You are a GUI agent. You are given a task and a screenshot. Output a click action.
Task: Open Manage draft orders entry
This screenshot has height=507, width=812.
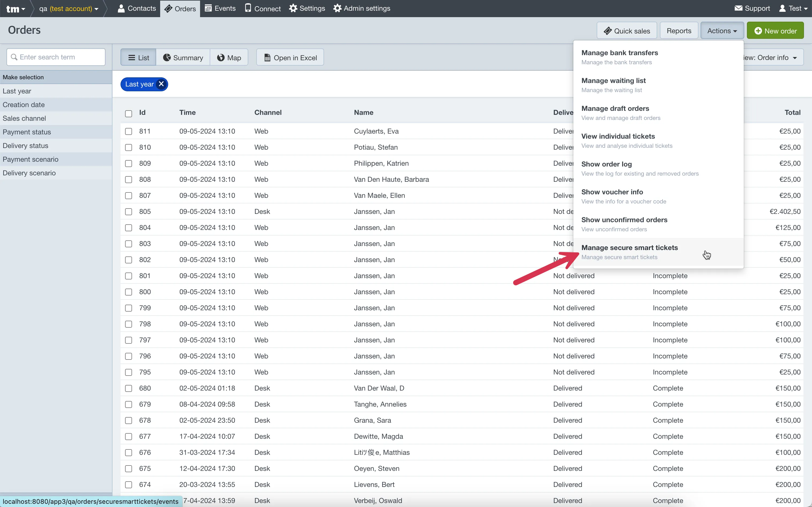tap(658, 113)
